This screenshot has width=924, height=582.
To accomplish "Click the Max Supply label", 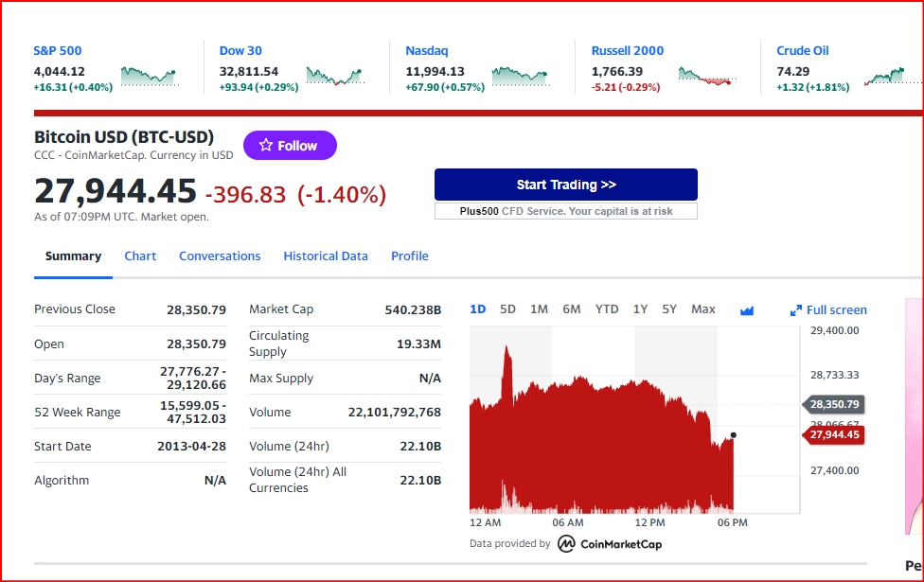I will [281, 379].
